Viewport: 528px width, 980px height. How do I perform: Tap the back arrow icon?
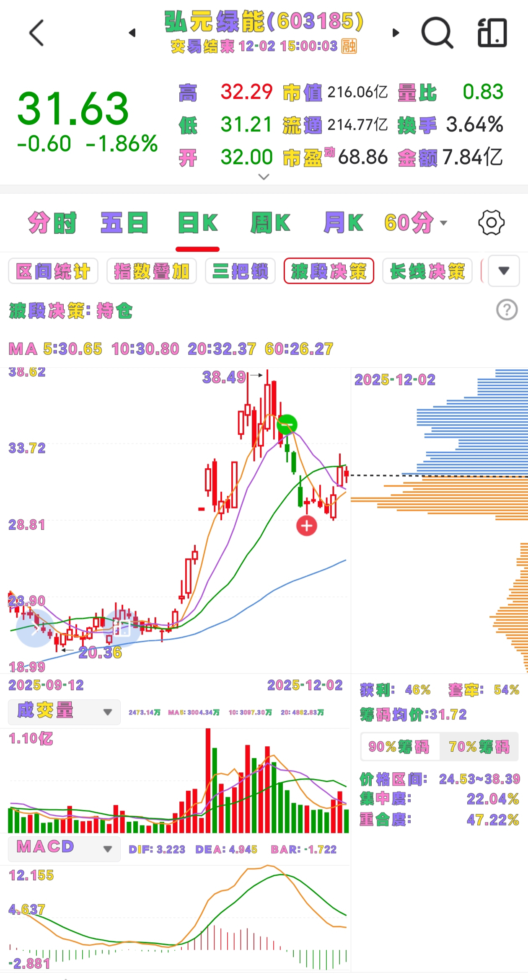(36, 33)
